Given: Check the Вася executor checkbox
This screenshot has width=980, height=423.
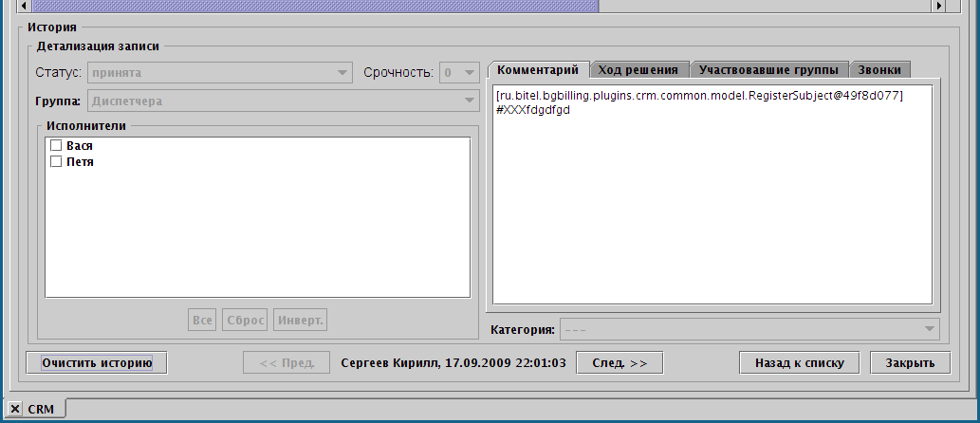Looking at the screenshot, I should (56, 146).
